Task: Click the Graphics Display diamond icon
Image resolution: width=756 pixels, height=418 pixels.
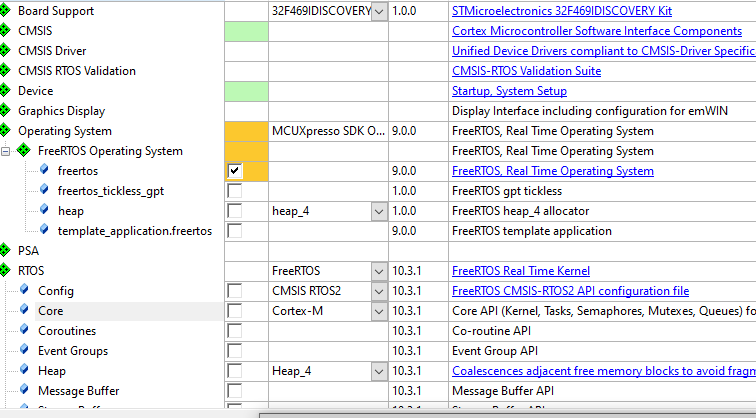Action: point(4,111)
